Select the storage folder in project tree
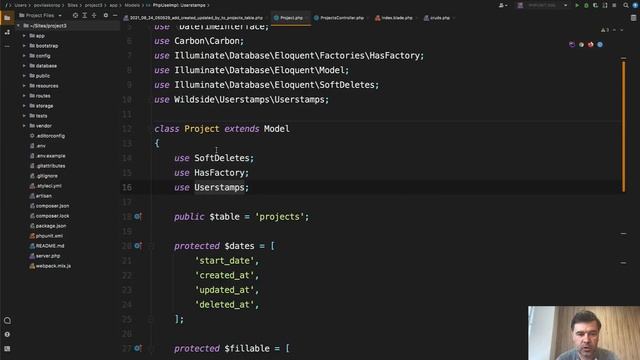Image resolution: width=640 pixels, height=360 pixels. click(x=44, y=106)
